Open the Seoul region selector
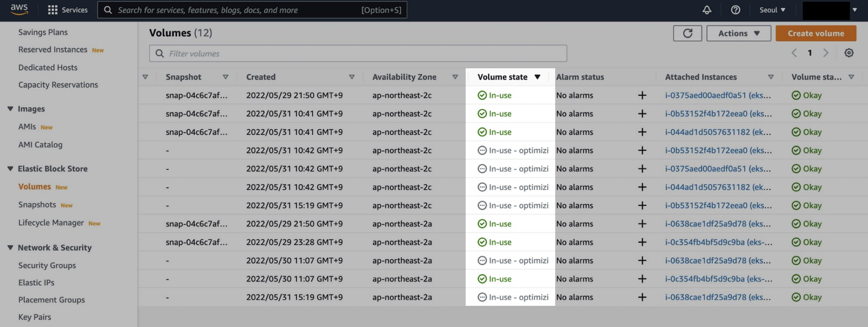868x327 pixels. click(772, 10)
